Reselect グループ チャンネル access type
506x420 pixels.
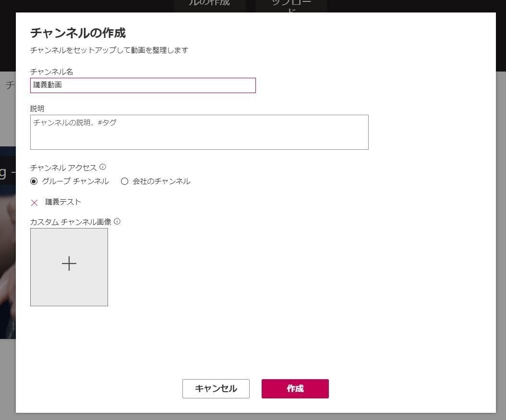tap(33, 181)
